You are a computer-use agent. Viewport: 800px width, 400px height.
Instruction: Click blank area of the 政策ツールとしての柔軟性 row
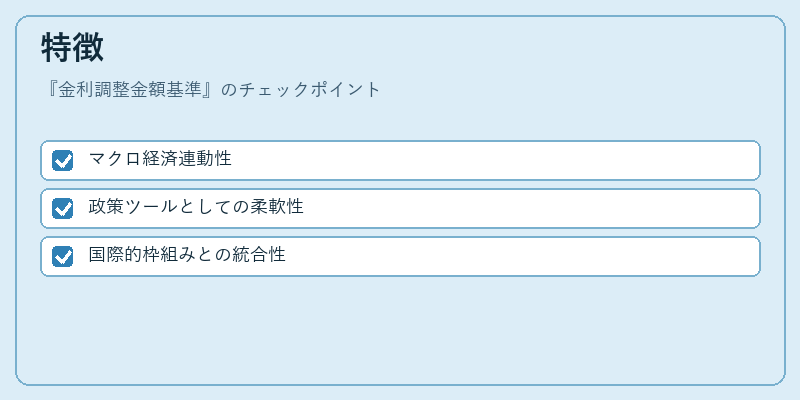pyautogui.click(x=531, y=209)
